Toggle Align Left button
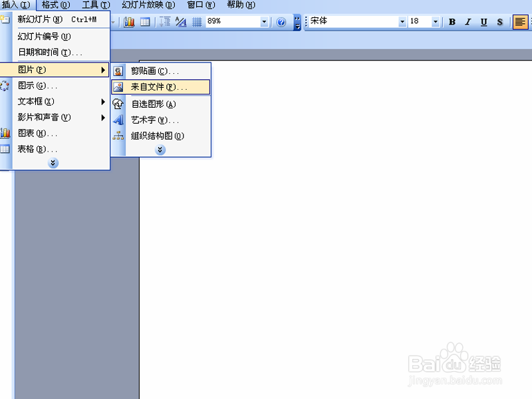Image resolution: width=532 pixels, height=399 pixels. coord(520,22)
